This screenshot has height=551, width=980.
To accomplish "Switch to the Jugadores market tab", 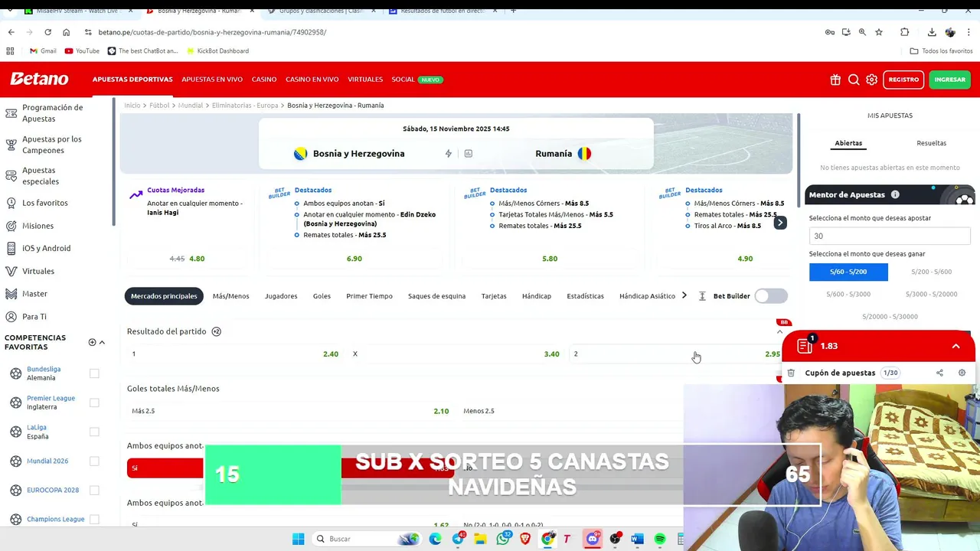I will click(281, 296).
